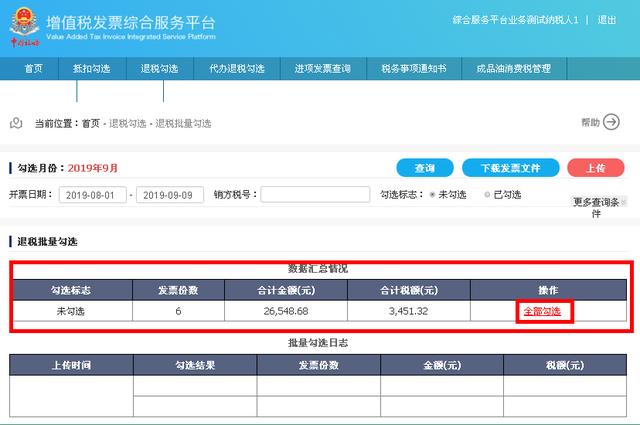
Task: Click the 3,451.32 total tax cell
Action: [409, 311]
